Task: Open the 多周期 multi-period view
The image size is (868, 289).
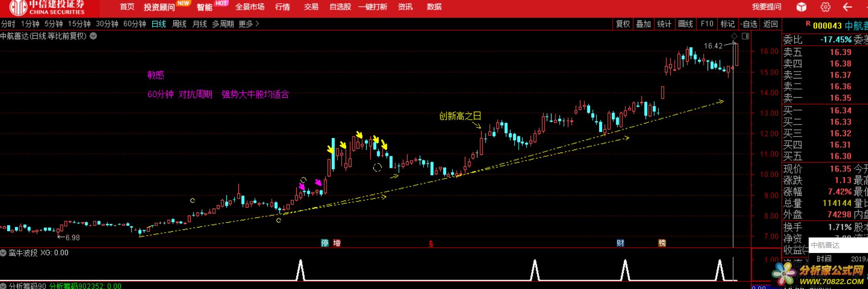Action: pos(223,24)
